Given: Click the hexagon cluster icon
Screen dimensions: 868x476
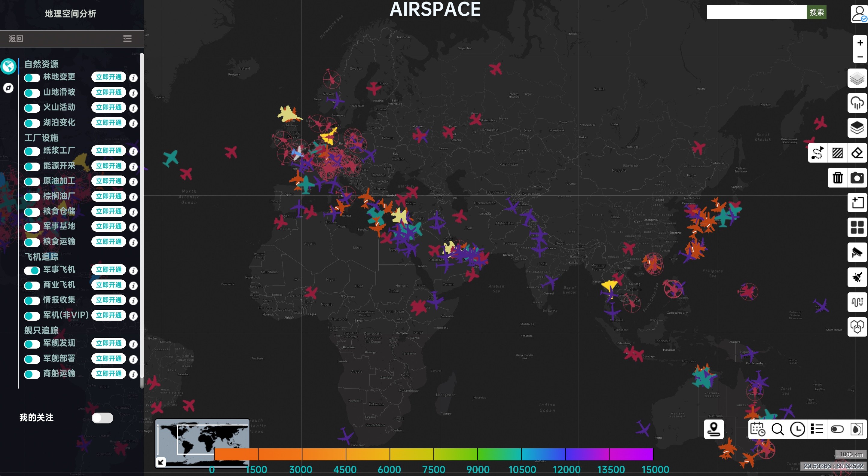Looking at the screenshot, I should (x=857, y=326).
